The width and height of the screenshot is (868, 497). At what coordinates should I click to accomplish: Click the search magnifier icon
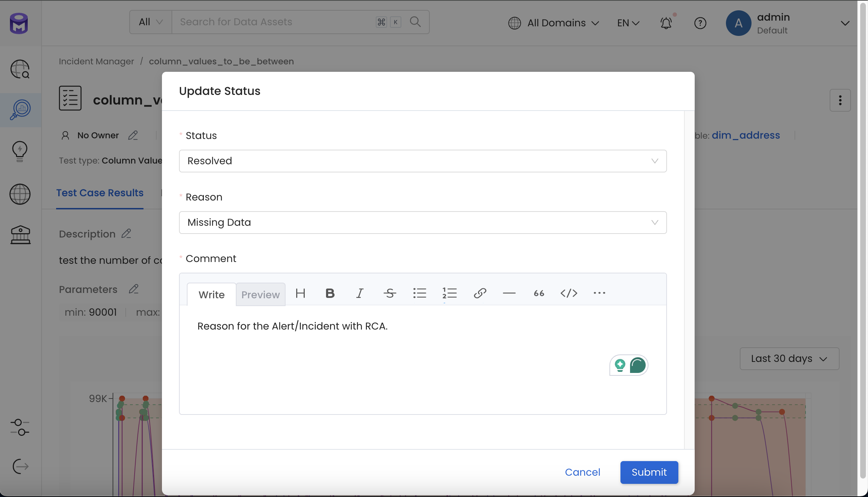pos(415,22)
